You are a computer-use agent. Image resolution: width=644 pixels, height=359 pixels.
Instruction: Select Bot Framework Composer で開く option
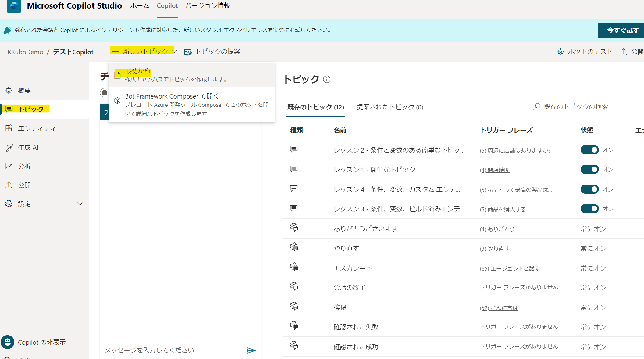(x=172, y=96)
